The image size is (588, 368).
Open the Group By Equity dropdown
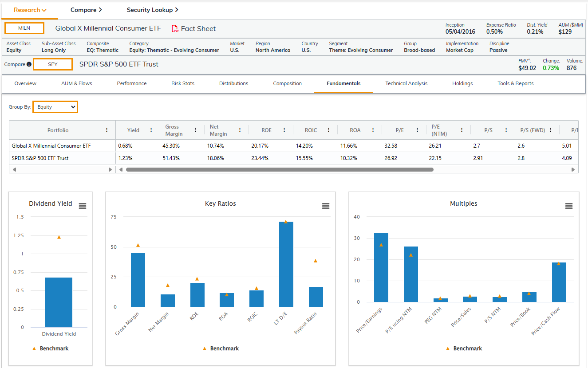pyautogui.click(x=55, y=107)
